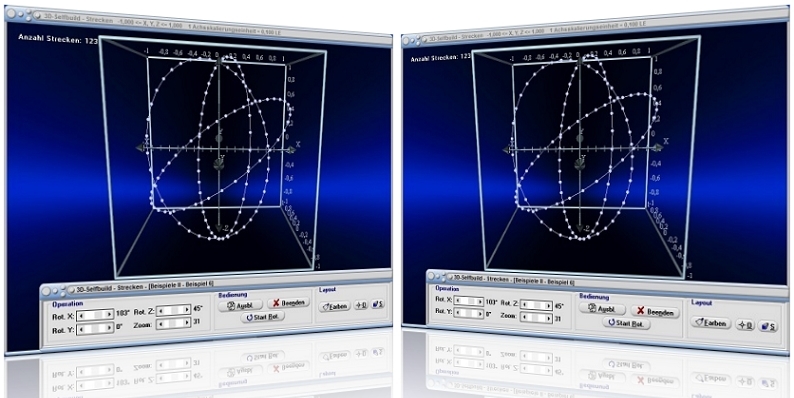Click the S layout button in right panel
The height and width of the screenshot is (398, 794).
pyautogui.click(x=769, y=327)
